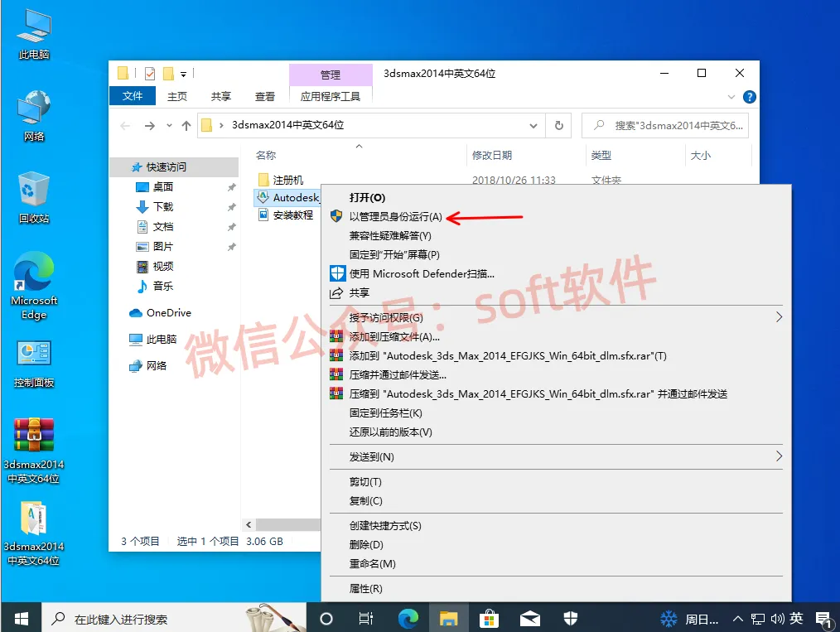The image size is (840, 632).
Task: Select the Autodesk installer file
Action: coord(287,198)
